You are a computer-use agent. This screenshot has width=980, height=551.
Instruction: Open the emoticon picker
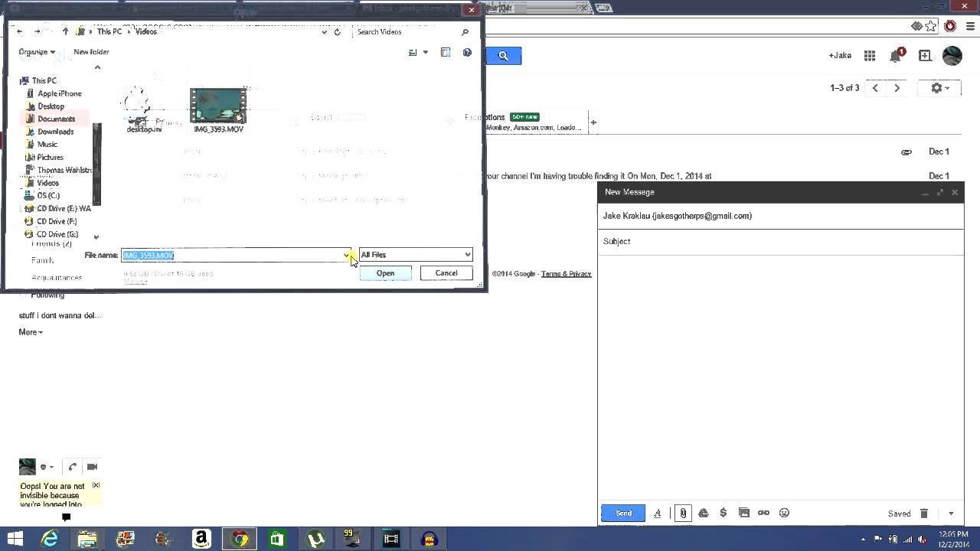(x=784, y=514)
